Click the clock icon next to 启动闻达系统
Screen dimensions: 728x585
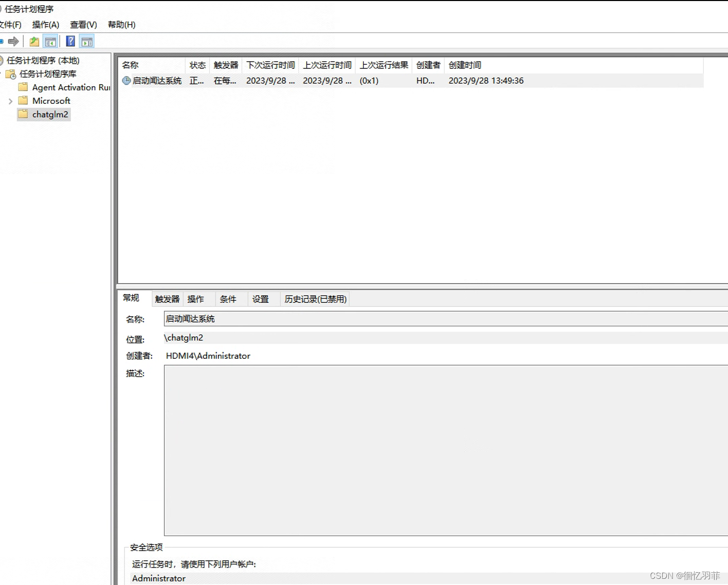[x=126, y=81]
